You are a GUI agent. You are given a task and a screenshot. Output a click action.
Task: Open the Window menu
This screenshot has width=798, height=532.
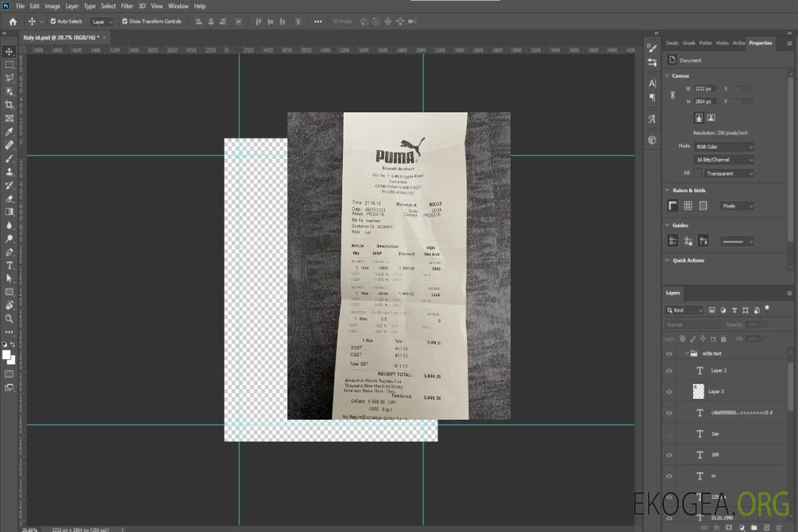coord(178,6)
